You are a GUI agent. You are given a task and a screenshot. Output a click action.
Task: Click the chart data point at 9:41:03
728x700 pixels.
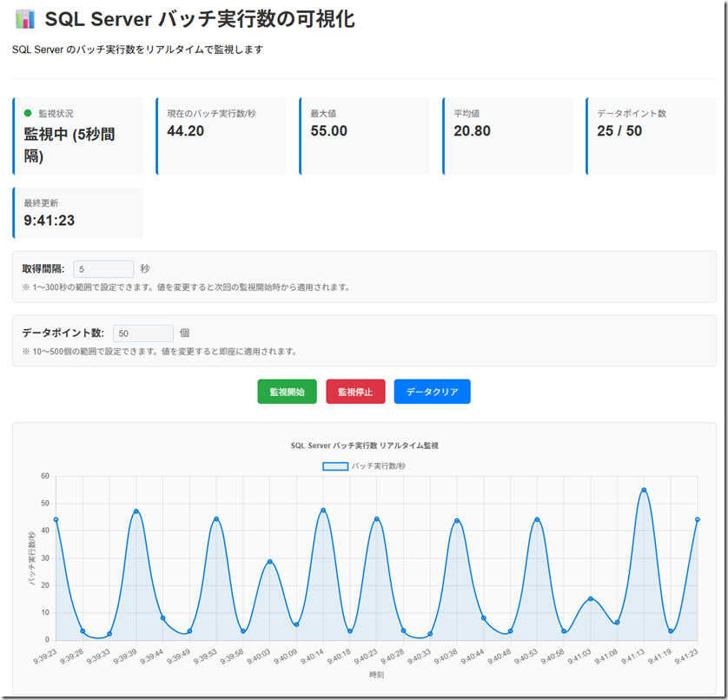tap(591, 598)
